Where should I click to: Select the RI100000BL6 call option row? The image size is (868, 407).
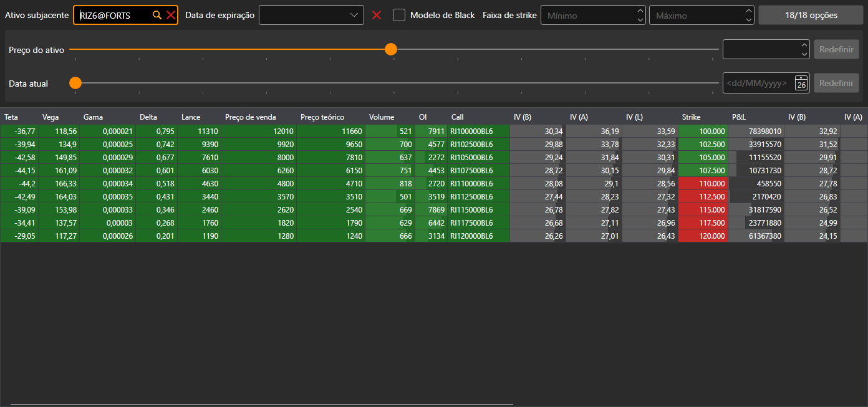tap(434, 131)
